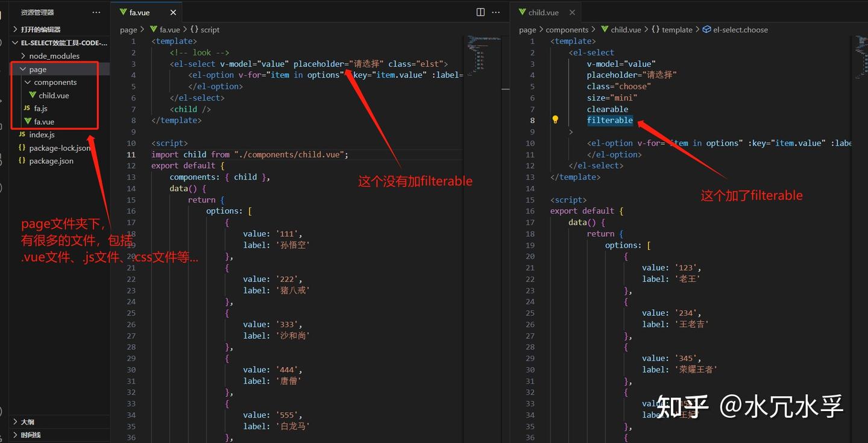Image resolution: width=868 pixels, height=443 pixels.
Task: Collapse the components folder
Action: tap(55, 82)
